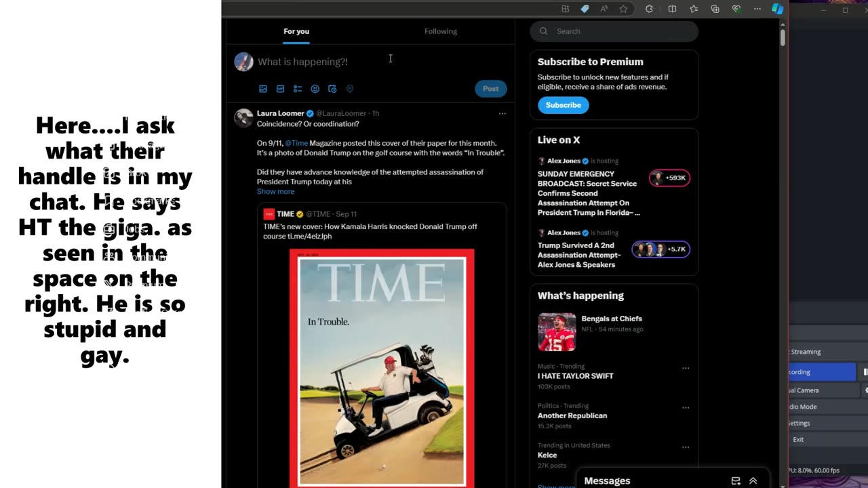Click the Subscribe button in Premium box
868x488 pixels.
[x=563, y=105]
